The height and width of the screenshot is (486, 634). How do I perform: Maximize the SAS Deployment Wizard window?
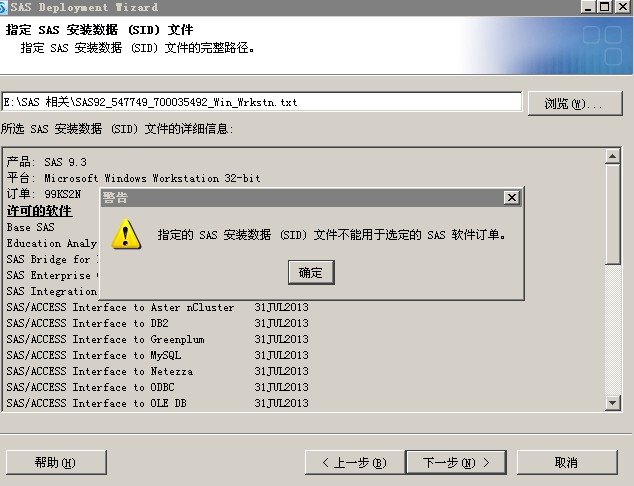tap(605, 7)
